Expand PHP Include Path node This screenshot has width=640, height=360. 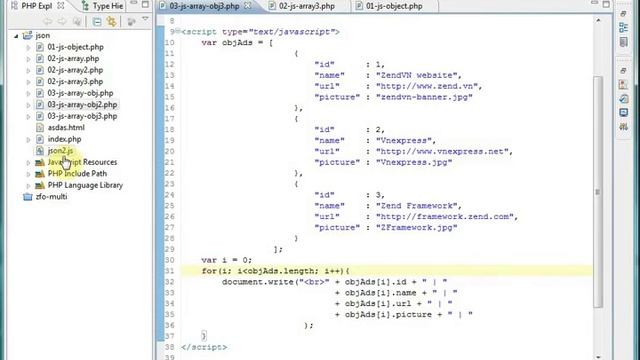(x=28, y=174)
